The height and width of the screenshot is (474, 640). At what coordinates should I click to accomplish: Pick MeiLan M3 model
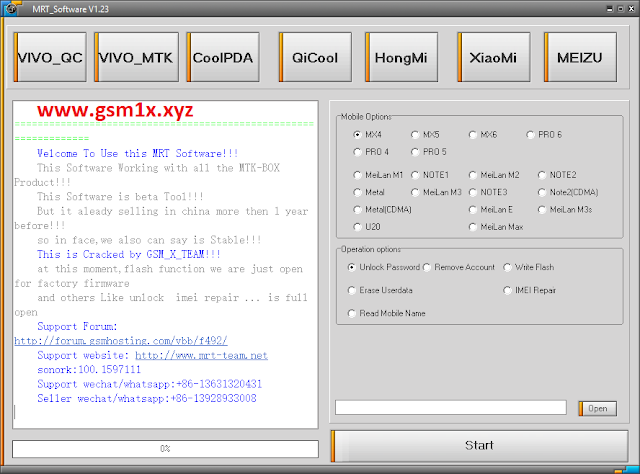(x=415, y=192)
